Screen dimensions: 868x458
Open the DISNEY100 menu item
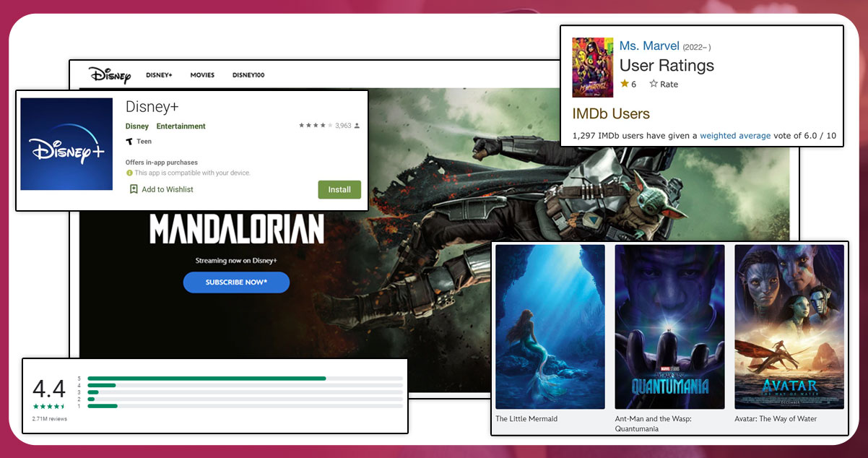tap(248, 75)
